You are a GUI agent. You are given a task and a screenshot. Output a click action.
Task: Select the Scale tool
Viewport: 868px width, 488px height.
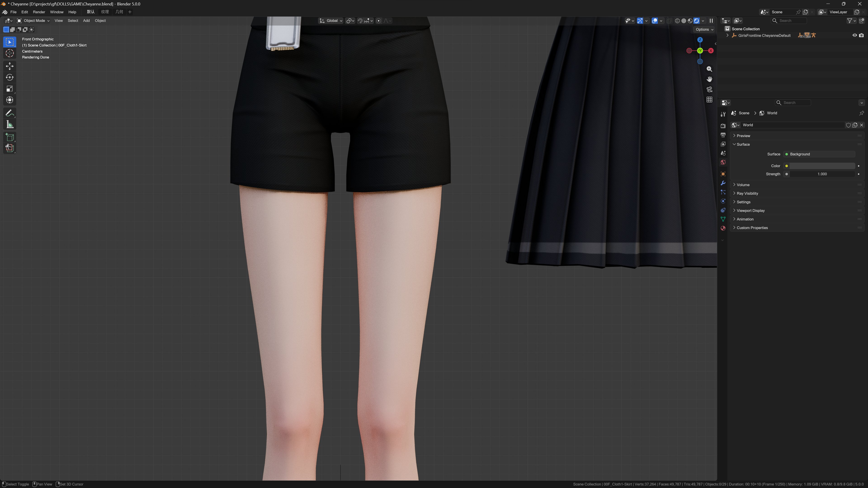coord(9,89)
